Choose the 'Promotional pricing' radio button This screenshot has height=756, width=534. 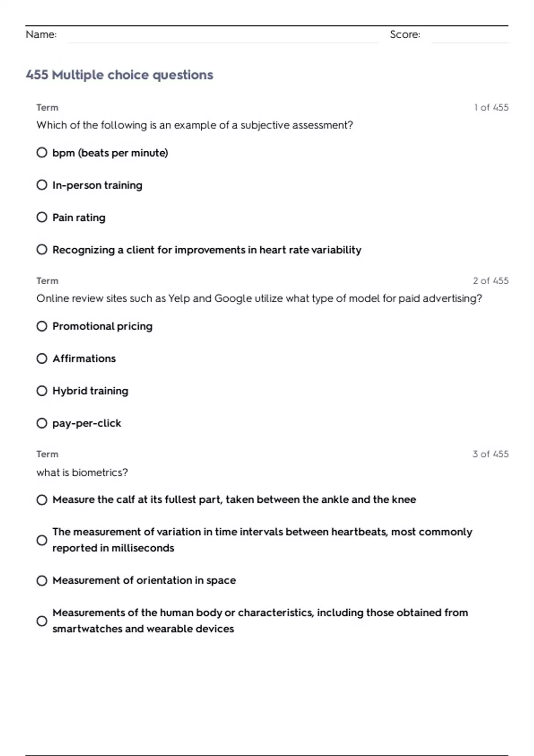(x=42, y=326)
